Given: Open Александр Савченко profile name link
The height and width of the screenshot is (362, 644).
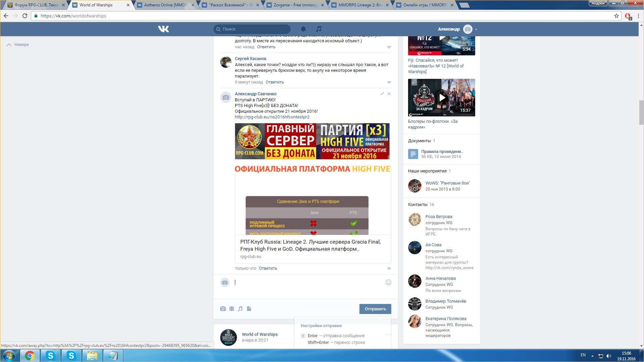Looking at the screenshot, I should pos(256,94).
